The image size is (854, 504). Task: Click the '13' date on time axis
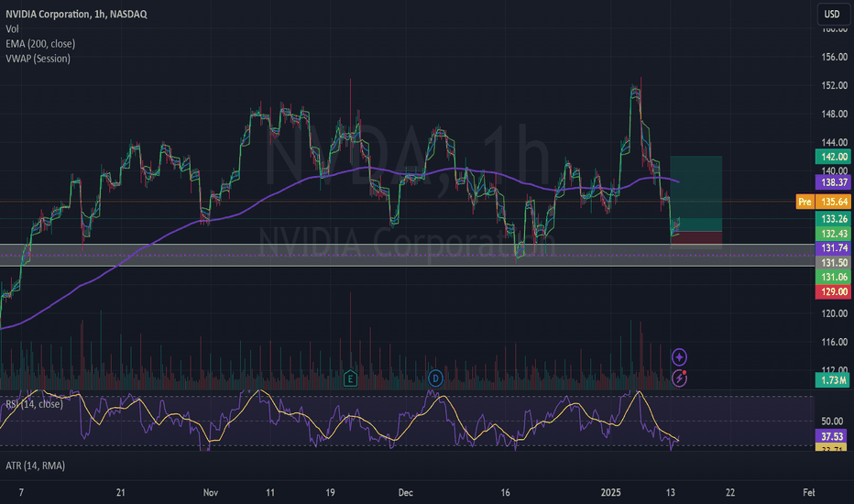(671, 493)
